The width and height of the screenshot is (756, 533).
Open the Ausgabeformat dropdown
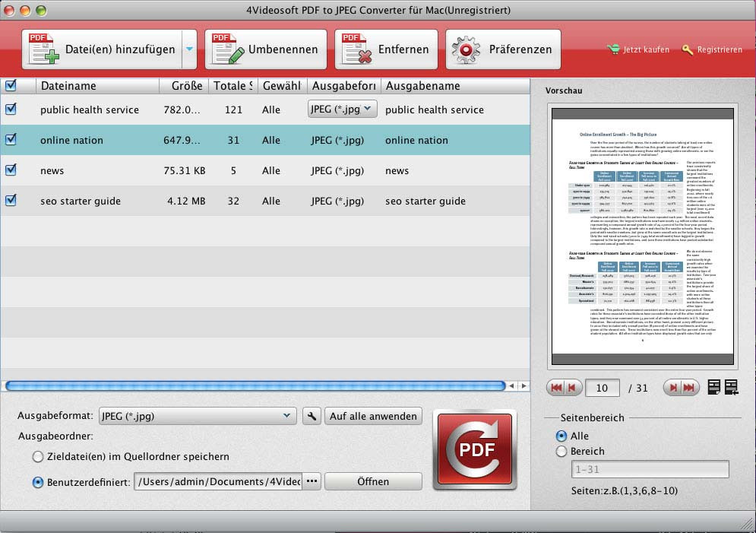click(x=198, y=416)
